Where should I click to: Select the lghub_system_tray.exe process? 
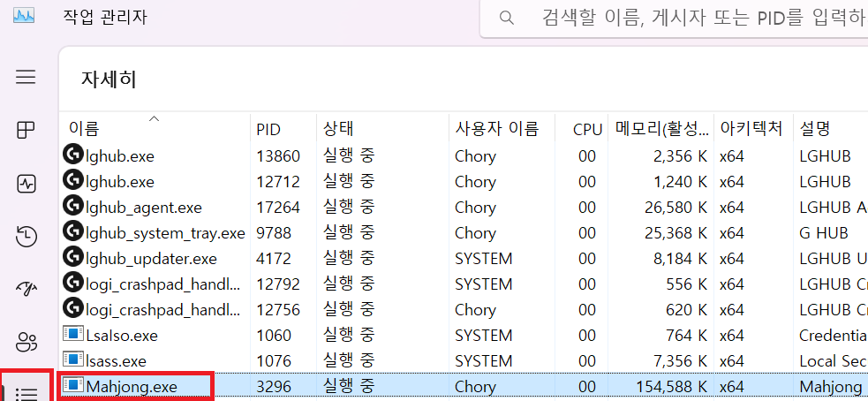(x=464, y=233)
